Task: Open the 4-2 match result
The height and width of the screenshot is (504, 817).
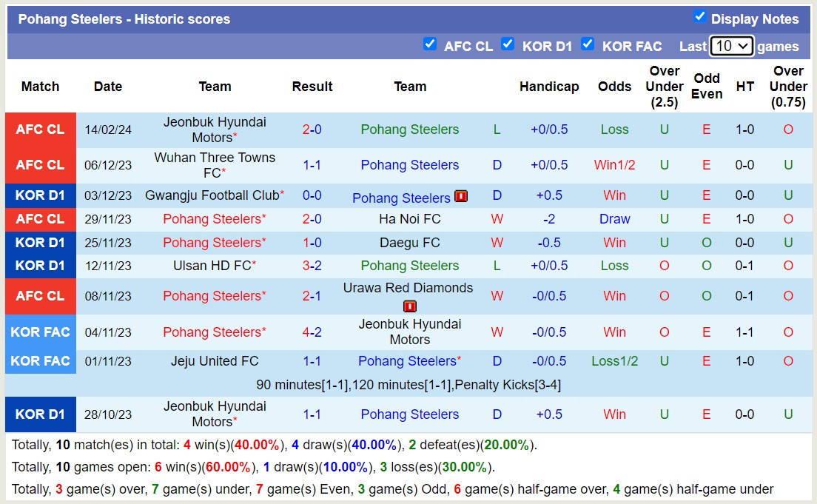Action: 312,332
